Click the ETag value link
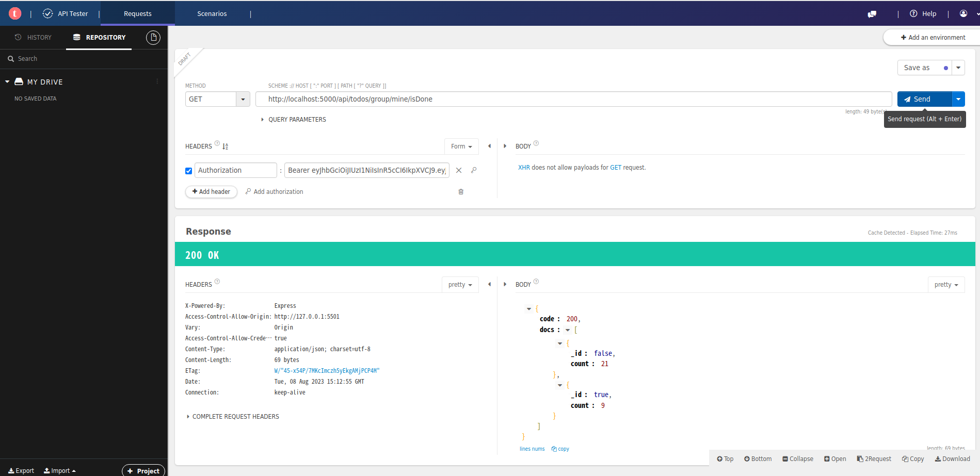The height and width of the screenshot is (476, 980). pos(327,371)
